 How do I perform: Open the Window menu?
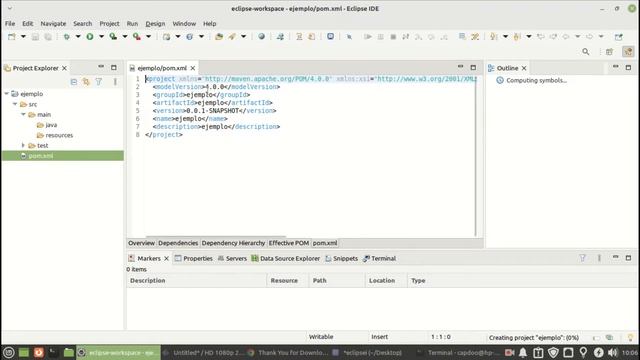click(x=184, y=24)
